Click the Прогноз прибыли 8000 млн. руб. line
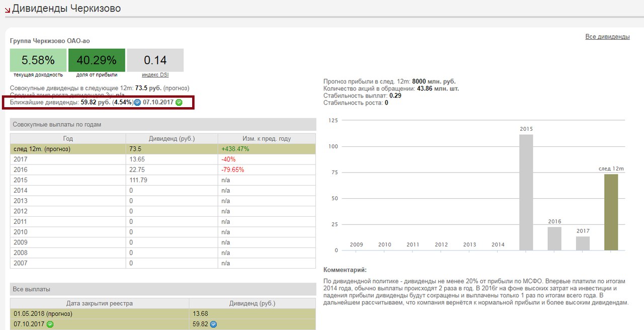The height and width of the screenshot is (330, 644). [x=390, y=81]
